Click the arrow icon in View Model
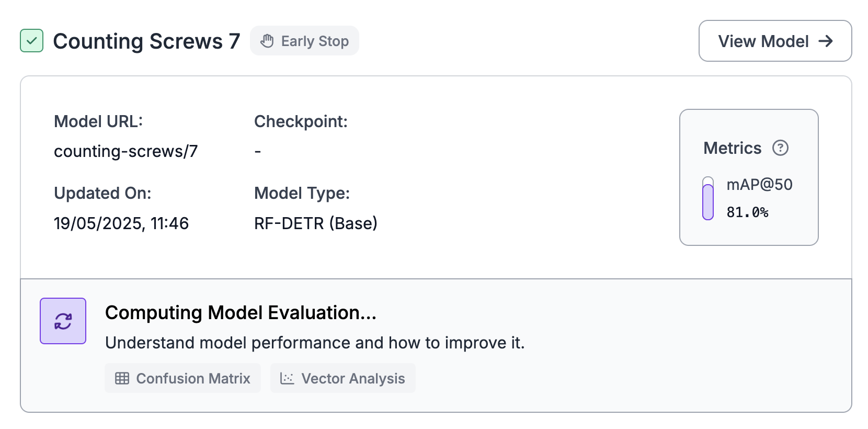The image size is (868, 429). (x=826, y=41)
